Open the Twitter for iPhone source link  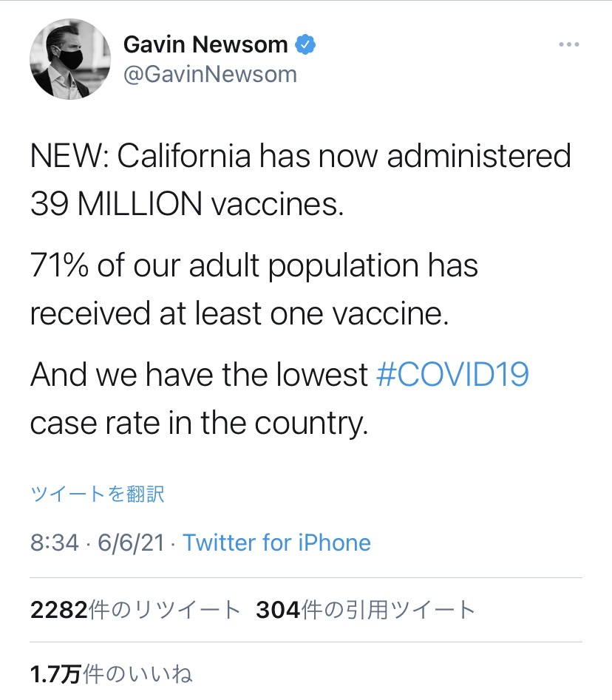coord(276,543)
